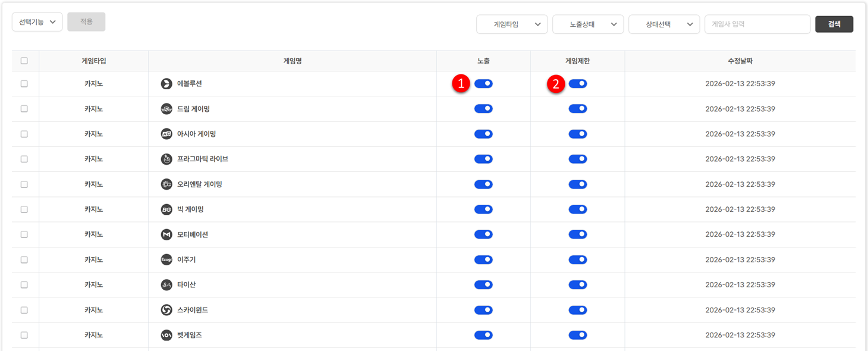Click the 모티베이션 logo icon
Viewport: 868px width, 351px height.
click(166, 234)
